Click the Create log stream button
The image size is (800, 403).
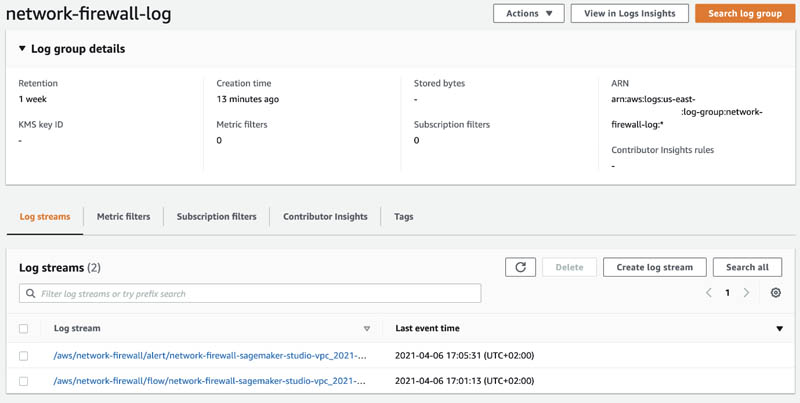coord(655,267)
